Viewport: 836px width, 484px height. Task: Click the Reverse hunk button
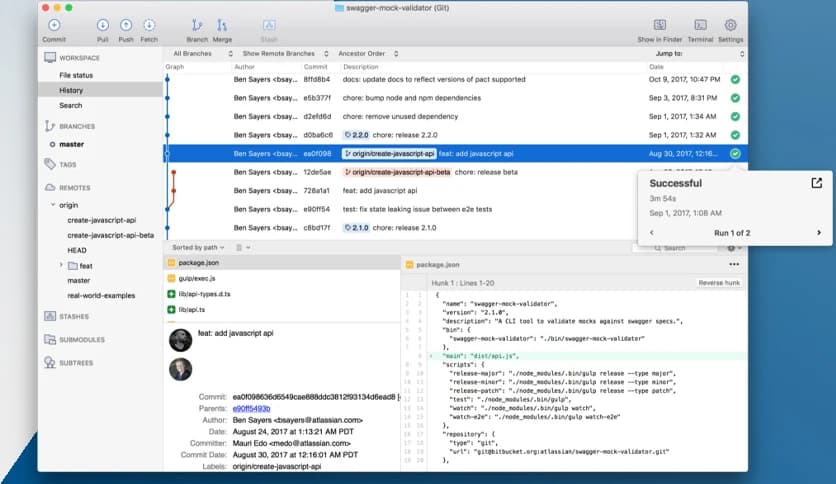coord(718,283)
